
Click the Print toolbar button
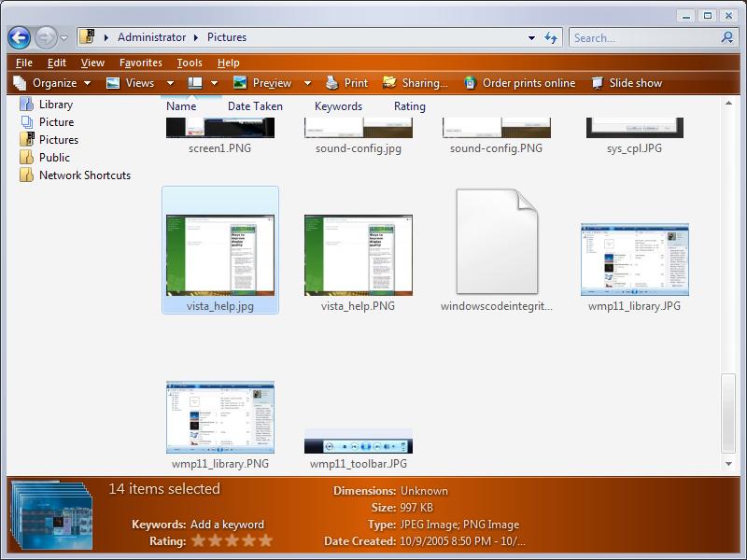point(346,83)
